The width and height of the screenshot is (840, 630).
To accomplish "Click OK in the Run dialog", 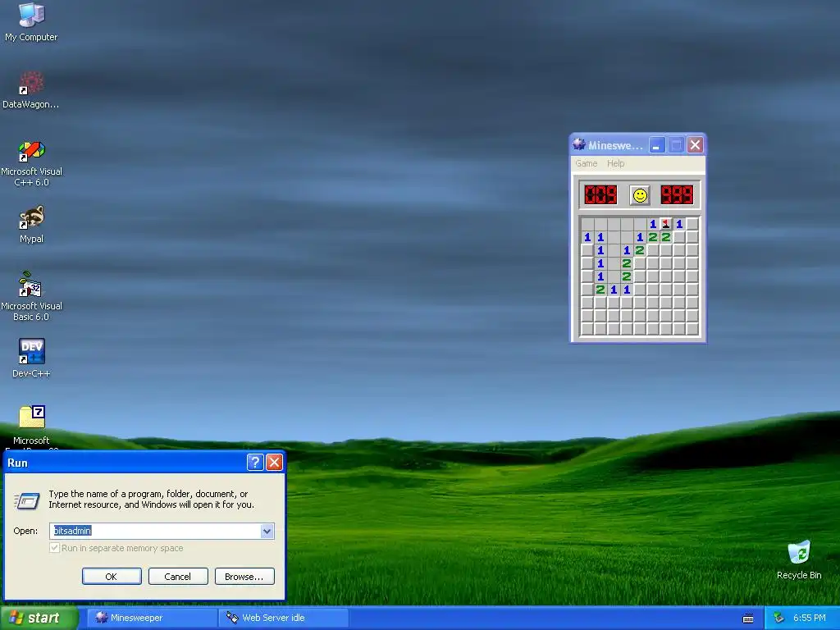I will [112, 577].
